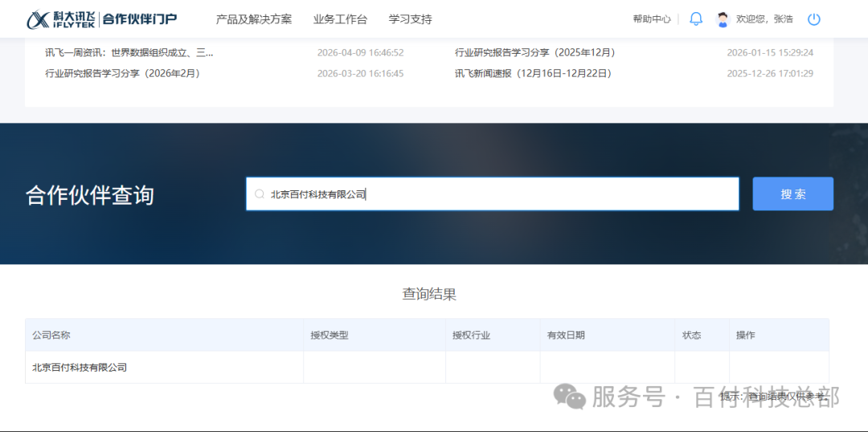The width and height of the screenshot is (868, 432).
Task: Focus the partner query search field
Action: click(x=492, y=194)
